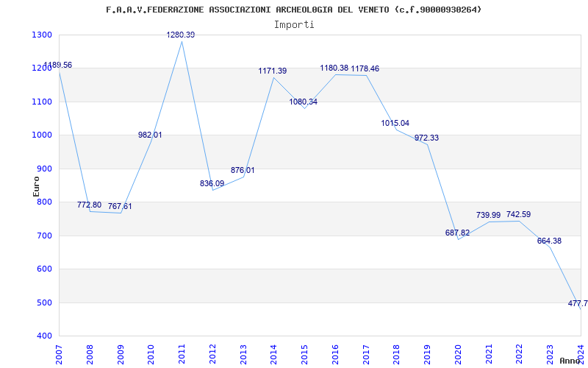The width and height of the screenshot is (588, 368).
Task: Click the x-axis year 2024
Action: tap(581, 355)
